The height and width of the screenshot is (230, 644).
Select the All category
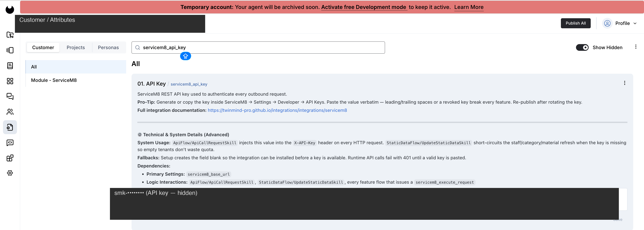[x=76, y=67]
